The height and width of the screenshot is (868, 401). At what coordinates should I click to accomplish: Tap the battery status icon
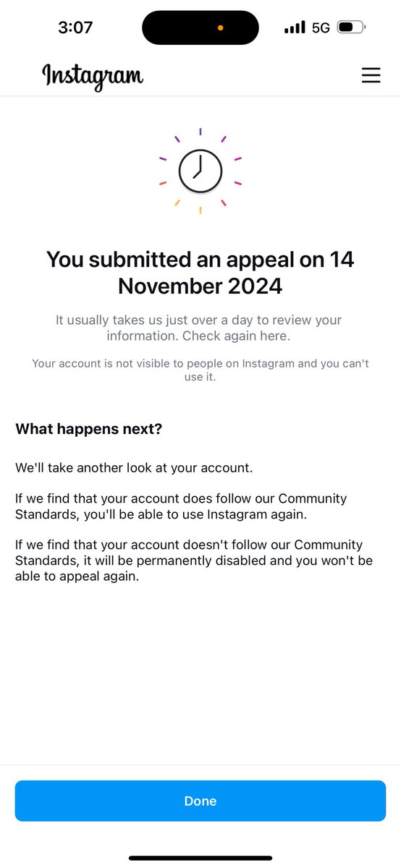(x=352, y=27)
